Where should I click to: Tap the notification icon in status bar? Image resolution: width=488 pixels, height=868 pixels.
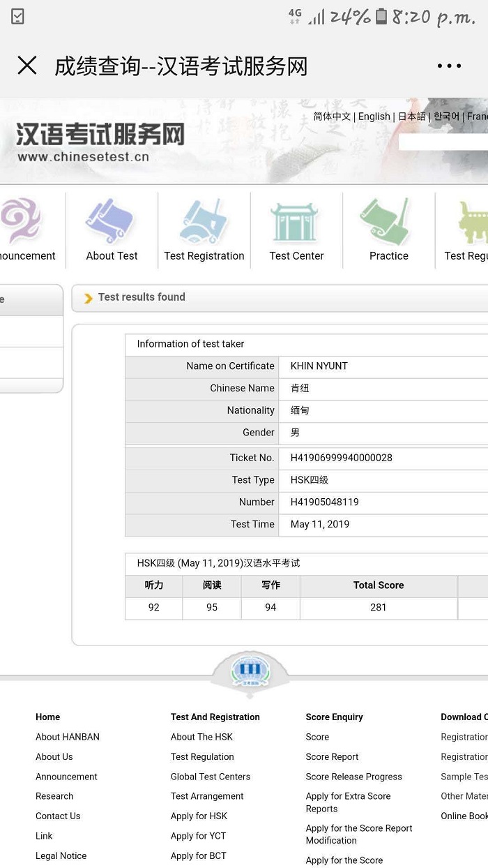pyautogui.click(x=17, y=17)
